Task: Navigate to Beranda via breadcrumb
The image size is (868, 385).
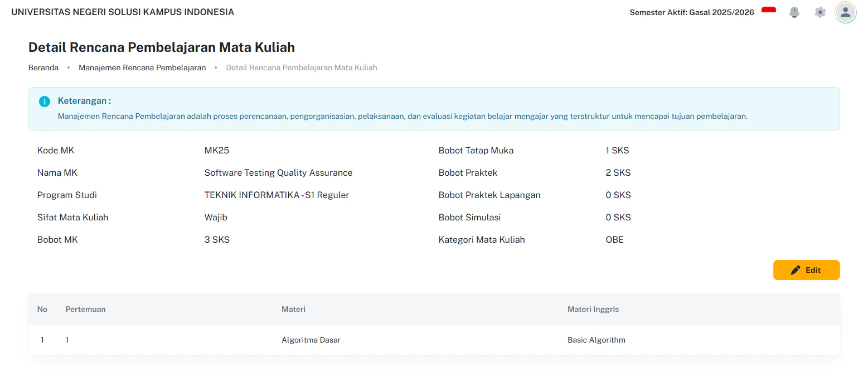Action: click(x=43, y=67)
